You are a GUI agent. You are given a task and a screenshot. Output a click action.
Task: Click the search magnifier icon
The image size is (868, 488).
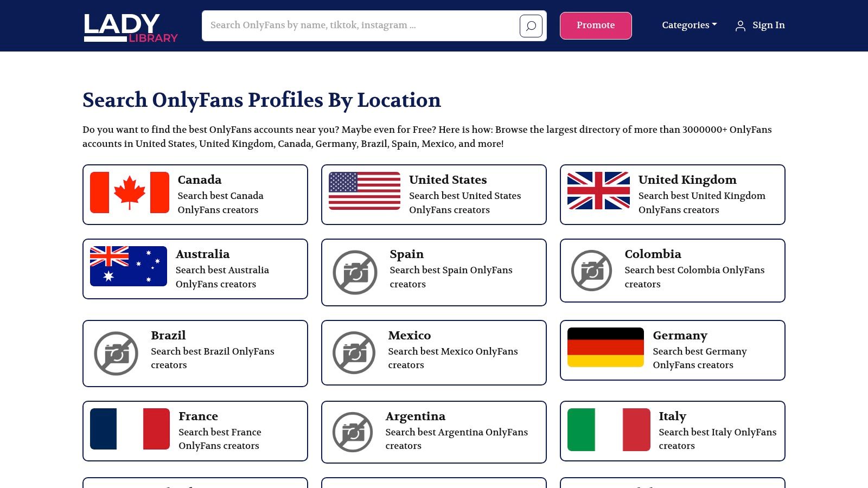tap(531, 25)
